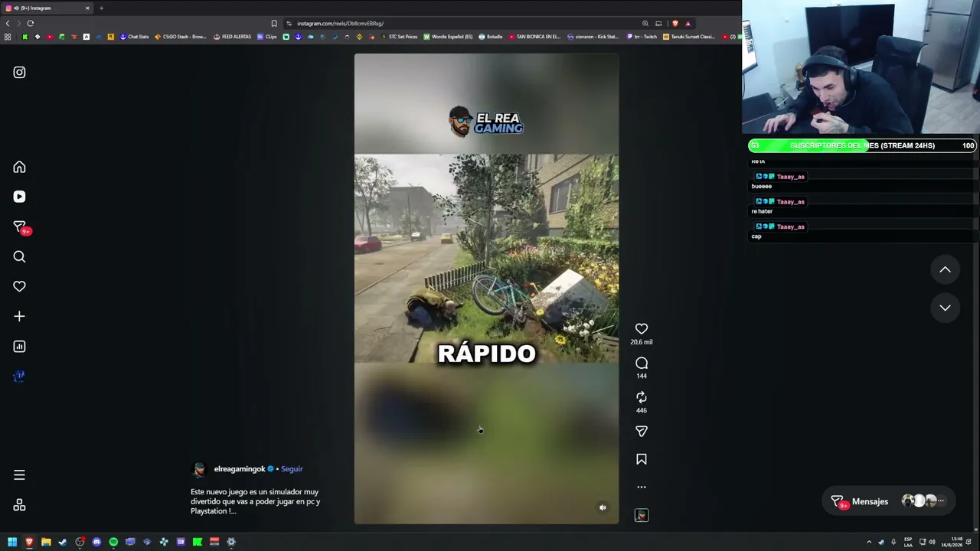The width and height of the screenshot is (980, 551).
Task: Open File Explorer from the taskbar
Action: pos(46,542)
